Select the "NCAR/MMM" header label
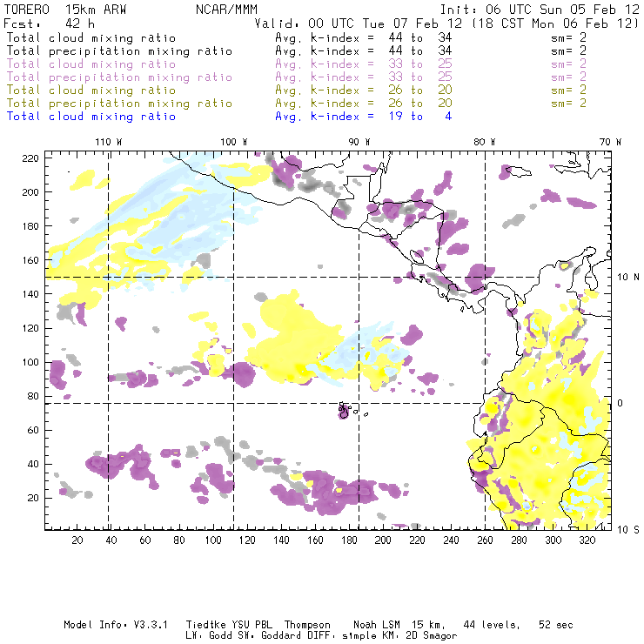This screenshot has width=644, height=644. [x=227, y=10]
